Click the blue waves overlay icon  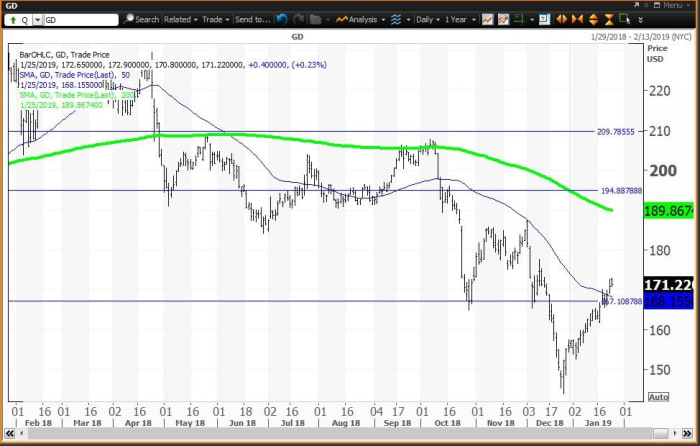396,20
